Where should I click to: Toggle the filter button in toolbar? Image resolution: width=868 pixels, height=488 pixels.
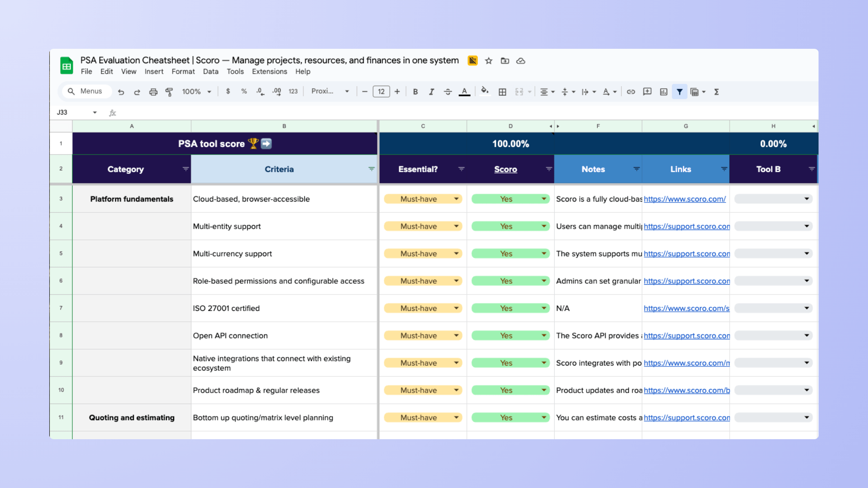coord(679,92)
